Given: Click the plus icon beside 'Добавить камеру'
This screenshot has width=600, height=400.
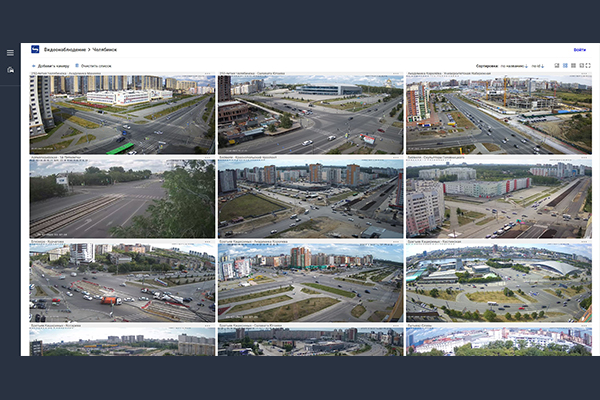Looking at the screenshot, I should pos(33,65).
